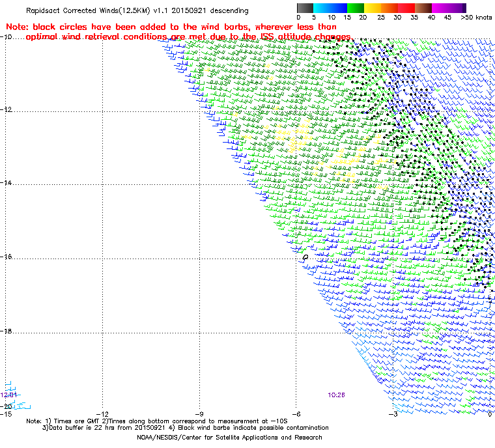Image resolution: width=495 pixels, height=448 pixels.
Task: Click the -3 longitude label on bottom axis
Action: [393, 414]
